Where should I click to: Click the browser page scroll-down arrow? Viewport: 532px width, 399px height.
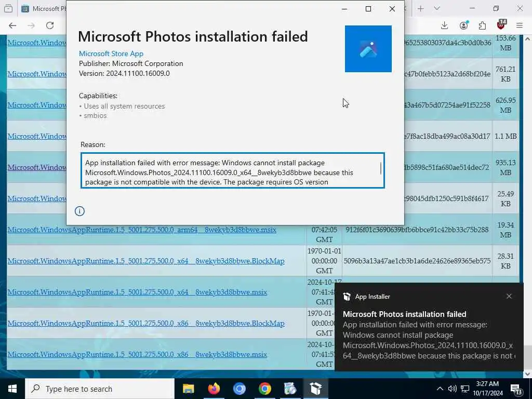pos(527,374)
